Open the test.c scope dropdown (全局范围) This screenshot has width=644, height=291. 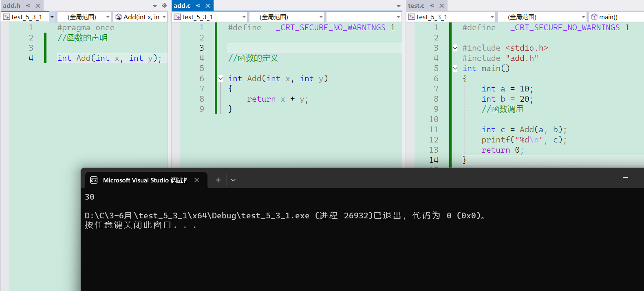pyautogui.click(x=542, y=17)
